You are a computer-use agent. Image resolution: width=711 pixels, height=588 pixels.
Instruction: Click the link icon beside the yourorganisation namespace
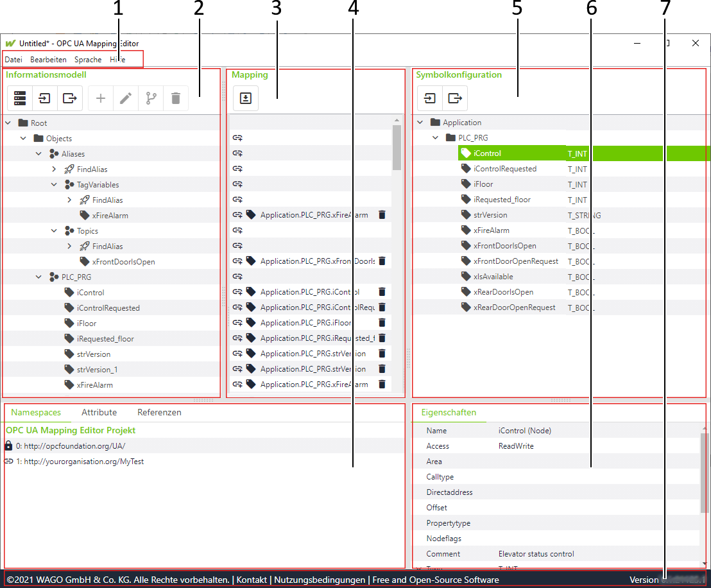tap(8, 461)
